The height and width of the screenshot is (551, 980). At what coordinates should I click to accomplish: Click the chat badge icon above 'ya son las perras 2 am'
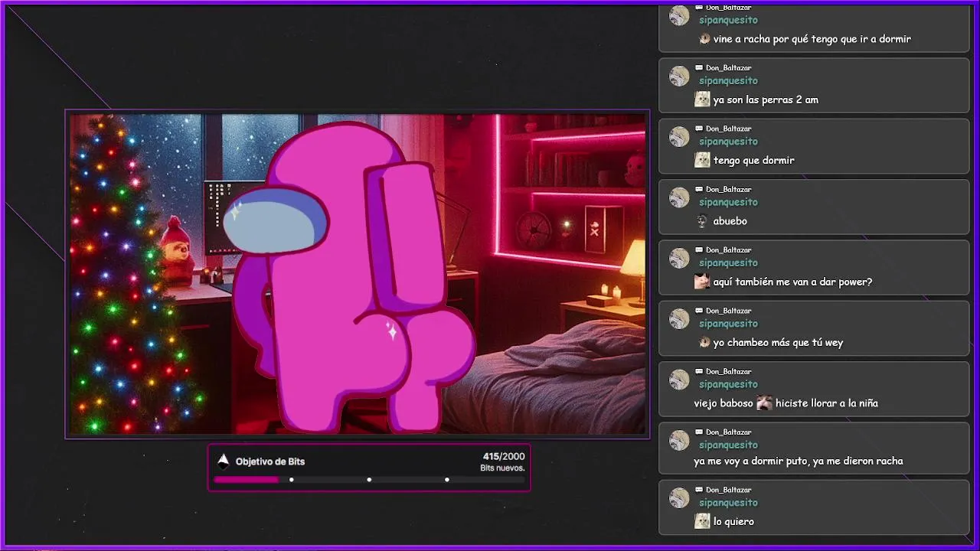[x=699, y=68]
